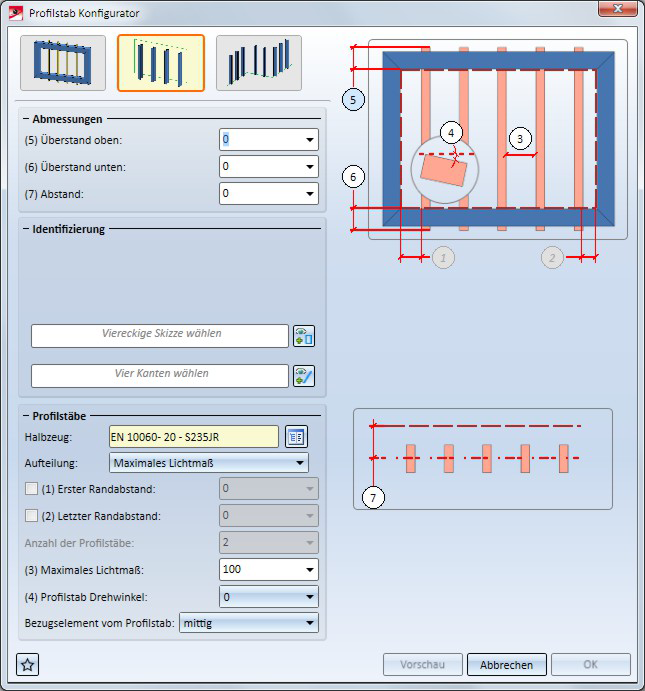
Task: Click the greyed circled 2 marker
Action: tap(552, 257)
